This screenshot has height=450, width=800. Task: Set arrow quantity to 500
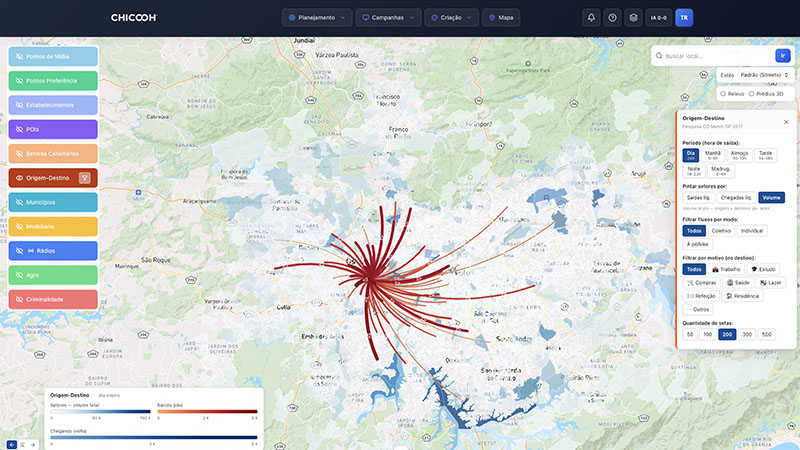(x=766, y=335)
